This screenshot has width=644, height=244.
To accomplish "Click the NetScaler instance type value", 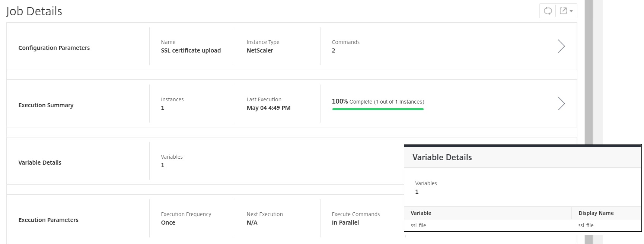I will click(x=260, y=50).
